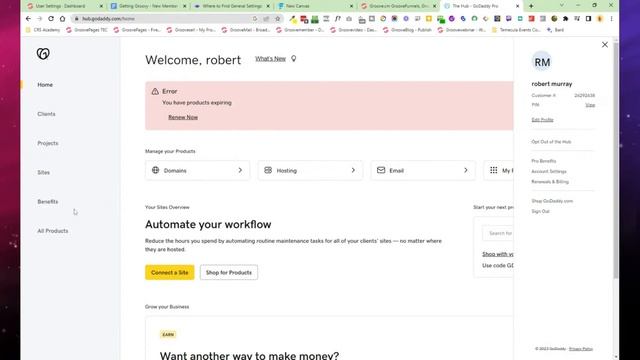Click the browser forward arrow
Viewport: 640px width, 360px height.
(40, 19)
